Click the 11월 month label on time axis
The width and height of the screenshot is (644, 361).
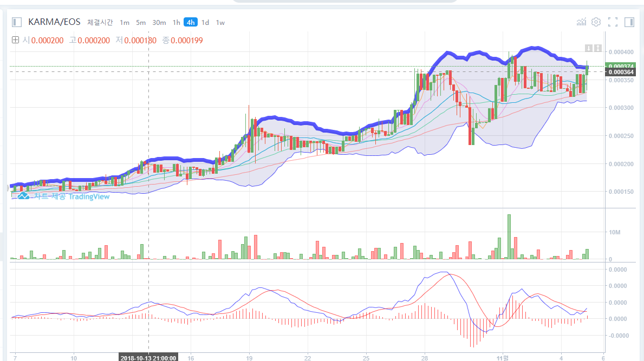tap(502, 358)
